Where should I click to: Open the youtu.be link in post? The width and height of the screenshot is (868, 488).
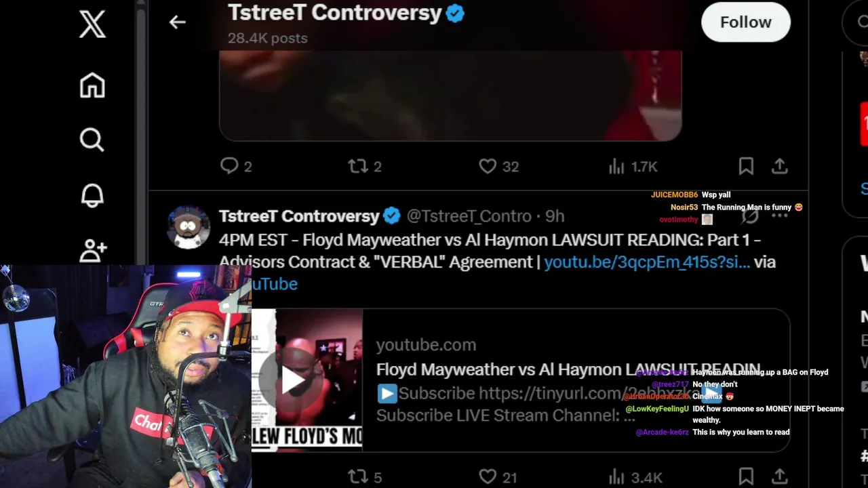[x=647, y=262]
